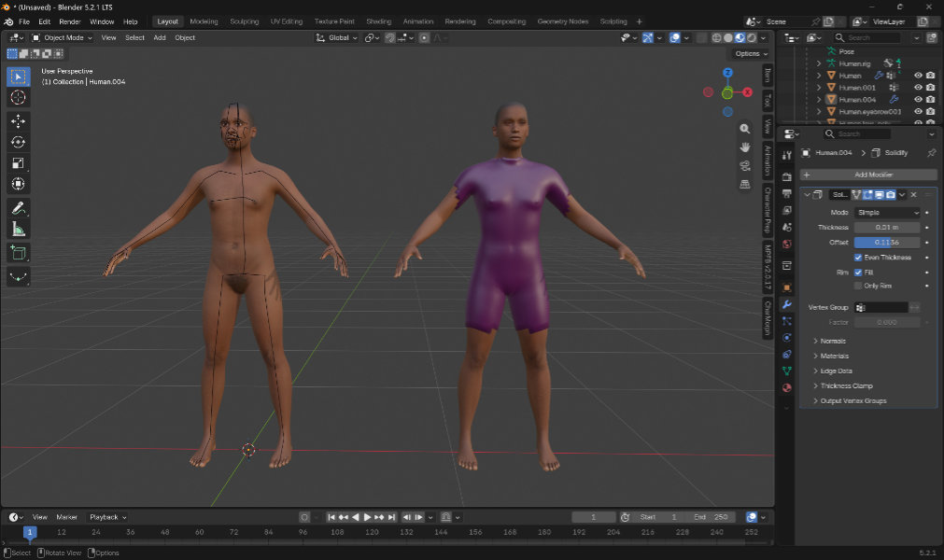Open the Solidify Mode Simple dropdown
This screenshot has height=560, width=944.
pos(887,212)
